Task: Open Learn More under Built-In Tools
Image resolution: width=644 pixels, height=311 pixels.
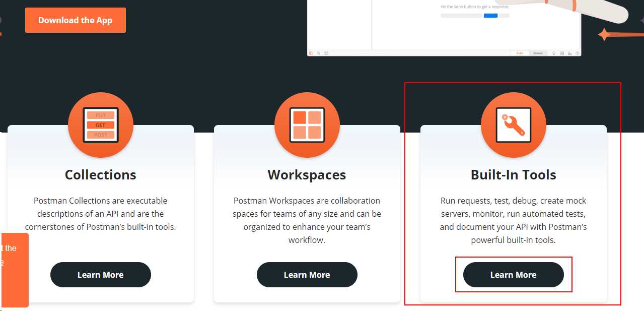Action: (514, 275)
